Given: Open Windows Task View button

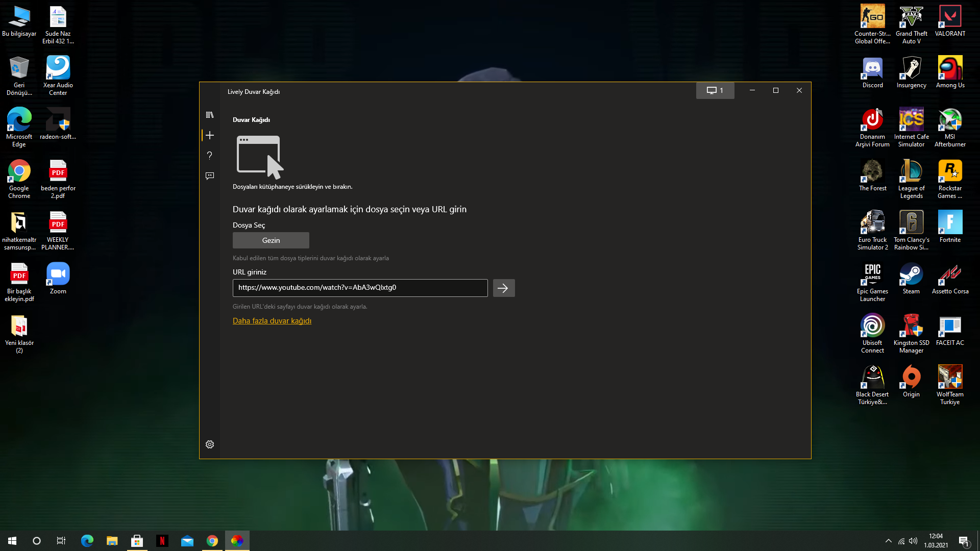Looking at the screenshot, I should pos(61,541).
